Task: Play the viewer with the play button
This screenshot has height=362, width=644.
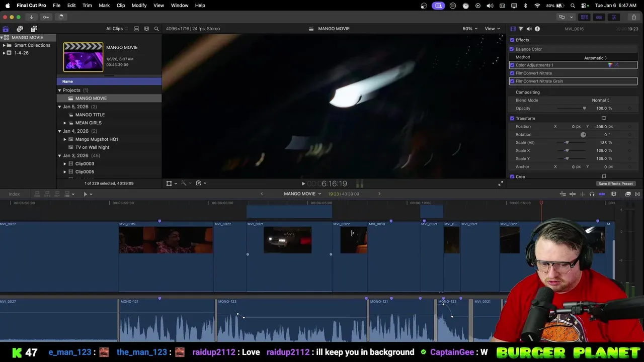Action: 303,184
